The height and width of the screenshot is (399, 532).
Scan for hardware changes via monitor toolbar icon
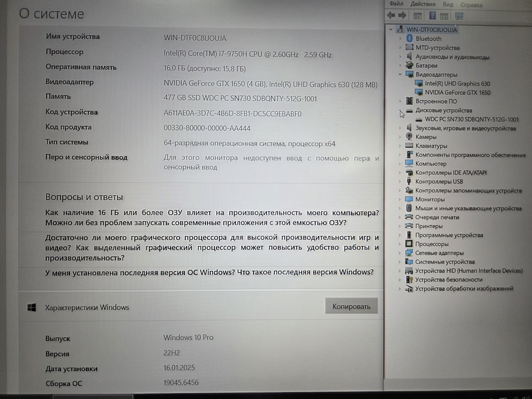(459, 16)
